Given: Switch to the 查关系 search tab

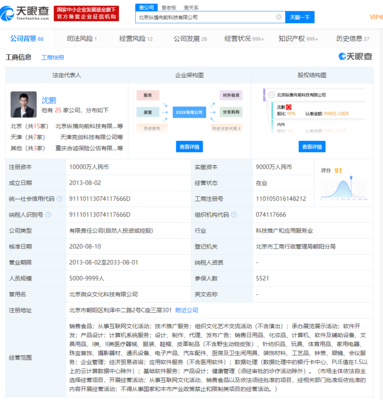Looking at the screenshot, I should coord(191,7).
